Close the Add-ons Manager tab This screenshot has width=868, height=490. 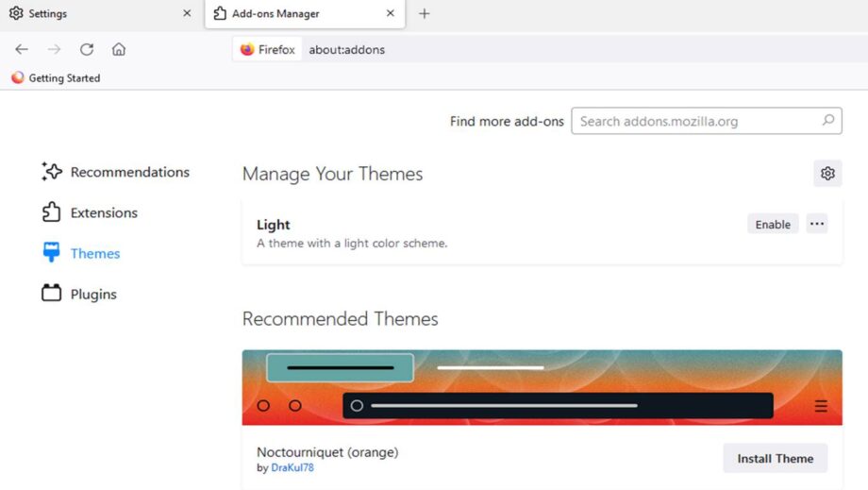391,13
